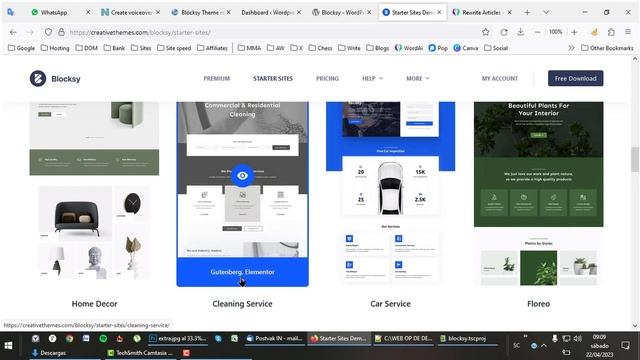The height and width of the screenshot is (360, 640).
Task: Open the Chess bookmarks folder
Action: pos(320,48)
